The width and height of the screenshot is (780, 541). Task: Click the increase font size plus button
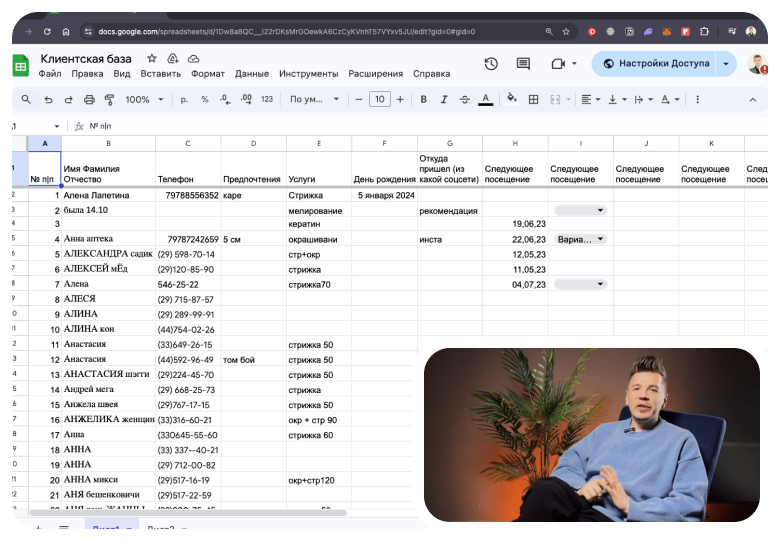click(x=400, y=100)
